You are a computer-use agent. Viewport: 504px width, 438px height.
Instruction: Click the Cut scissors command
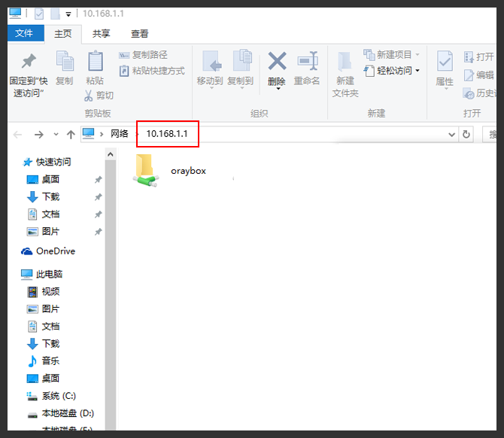click(99, 96)
